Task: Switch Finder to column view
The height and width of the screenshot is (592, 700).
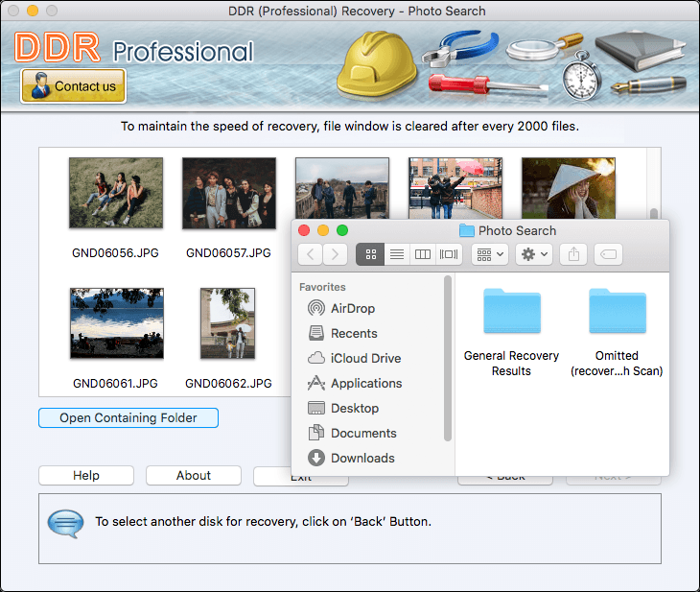Action: (423, 254)
